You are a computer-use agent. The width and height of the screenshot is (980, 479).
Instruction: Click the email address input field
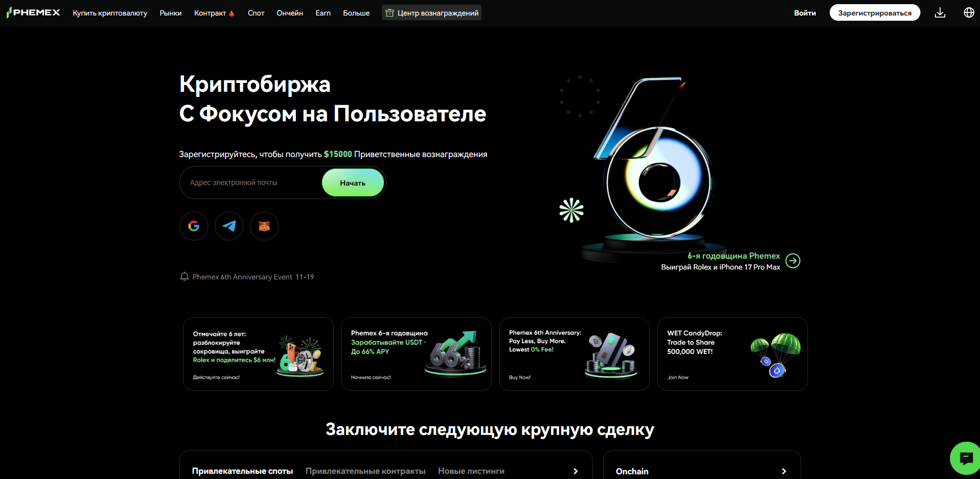click(244, 182)
